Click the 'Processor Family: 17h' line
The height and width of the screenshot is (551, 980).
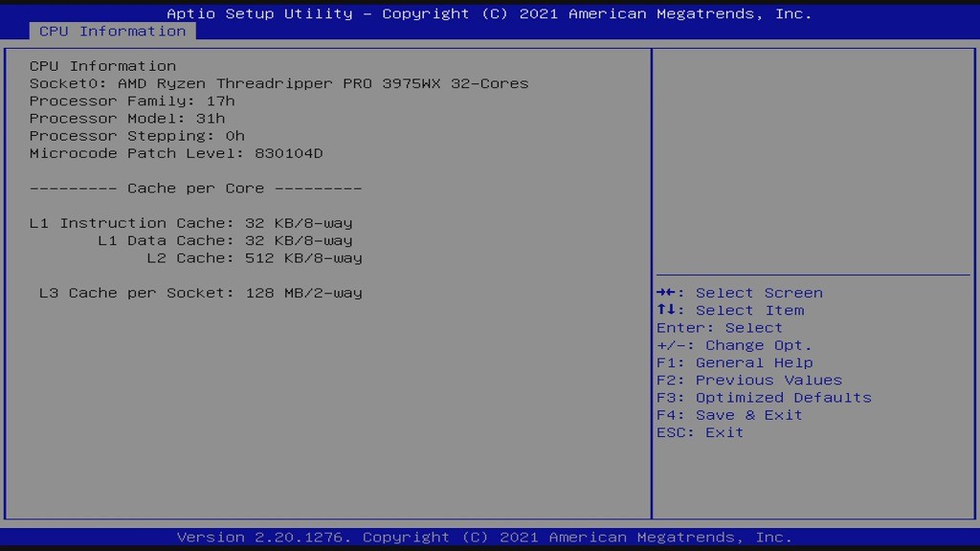tap(132, 100)
